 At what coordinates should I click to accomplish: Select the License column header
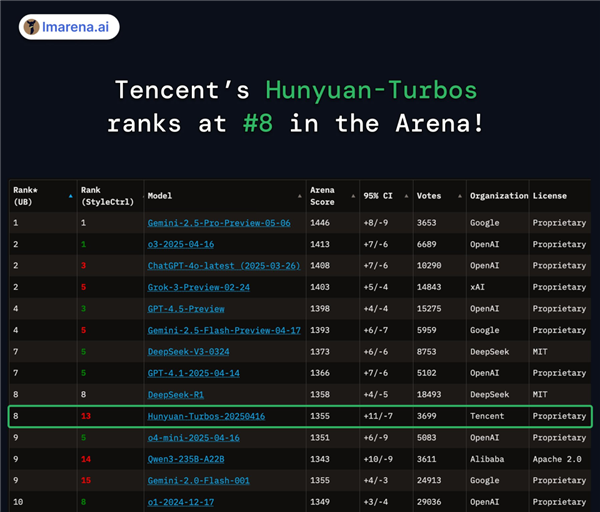point(550,196)
